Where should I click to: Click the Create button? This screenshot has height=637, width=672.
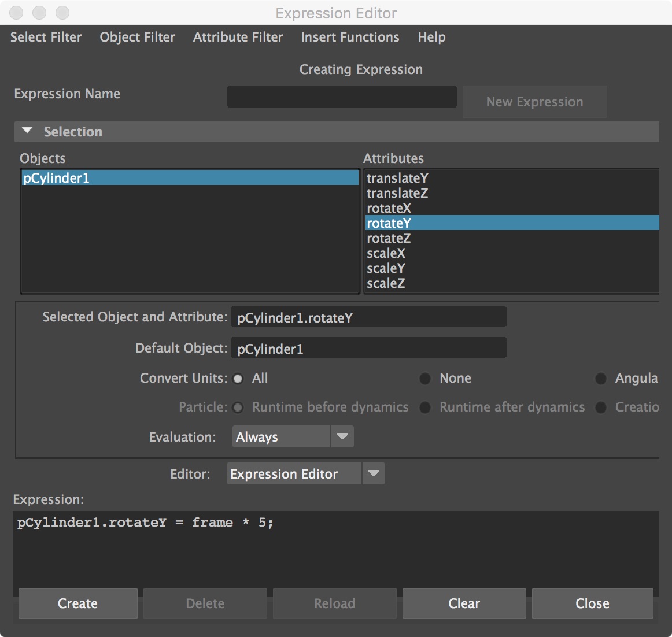77,603
